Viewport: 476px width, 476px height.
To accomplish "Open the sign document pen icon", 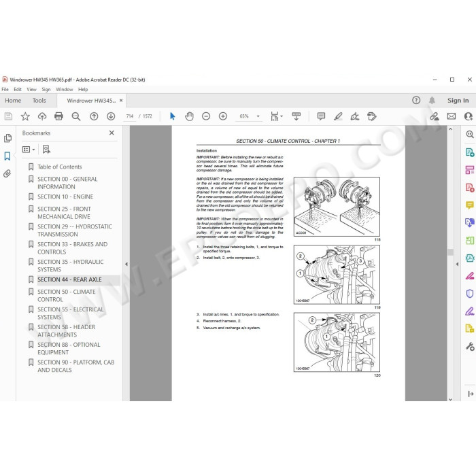I will pos(354,116).
